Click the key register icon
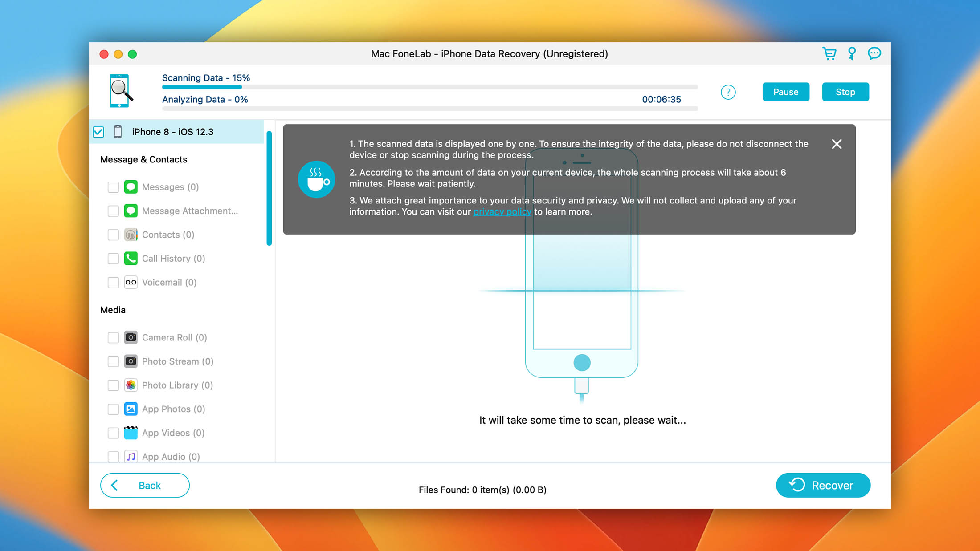The height and width of the screenshot is (551, 980). pos(852,54)
